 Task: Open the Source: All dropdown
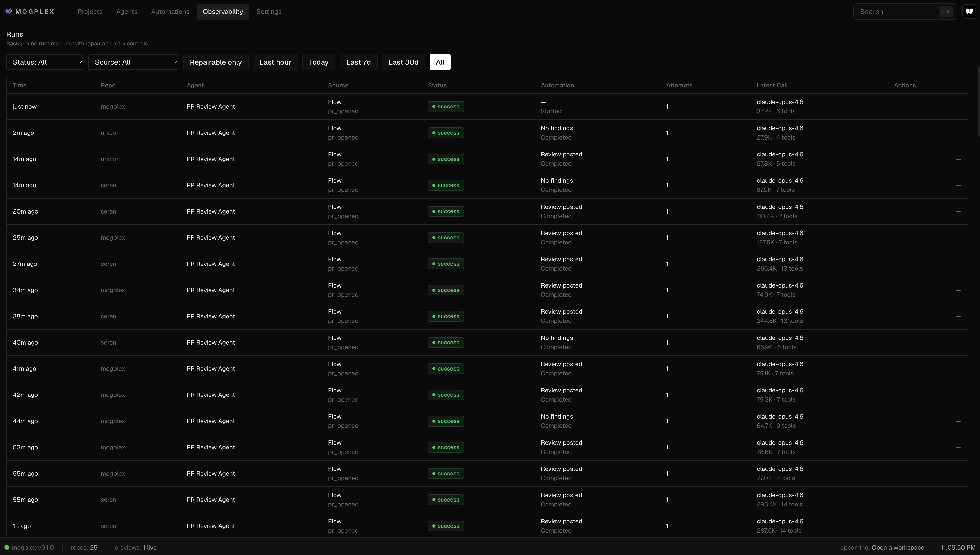pyautogui.click(x=133, y=62)
